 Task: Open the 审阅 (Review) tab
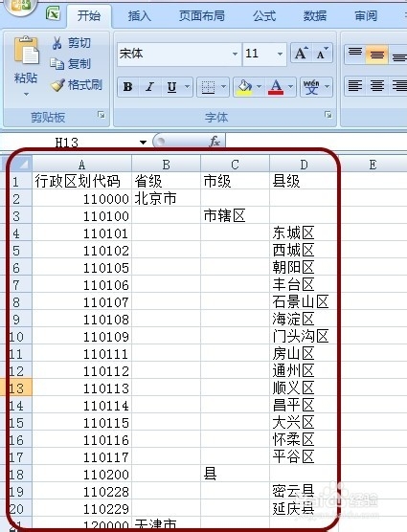pos(366,16)
